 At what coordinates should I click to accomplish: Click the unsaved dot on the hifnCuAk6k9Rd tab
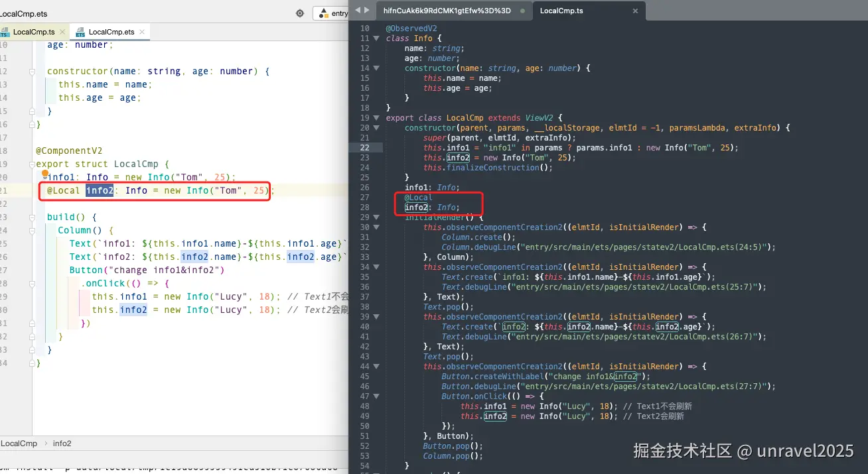click(x=523, y=11)
